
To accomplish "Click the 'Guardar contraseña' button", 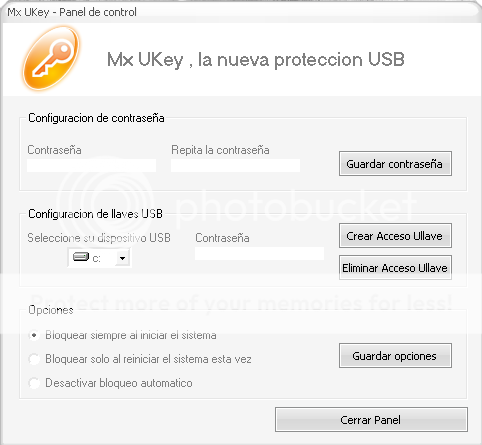I will pyautogui.click(x=395, y=164).
